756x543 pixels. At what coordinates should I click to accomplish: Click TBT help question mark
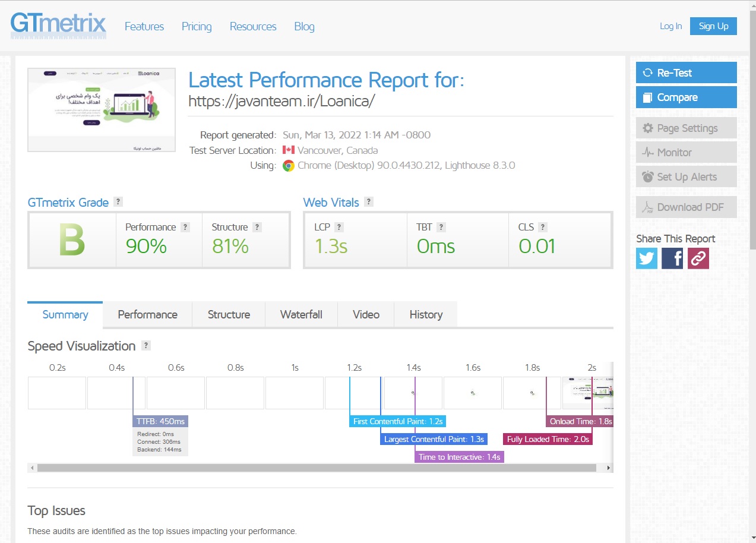441,227
